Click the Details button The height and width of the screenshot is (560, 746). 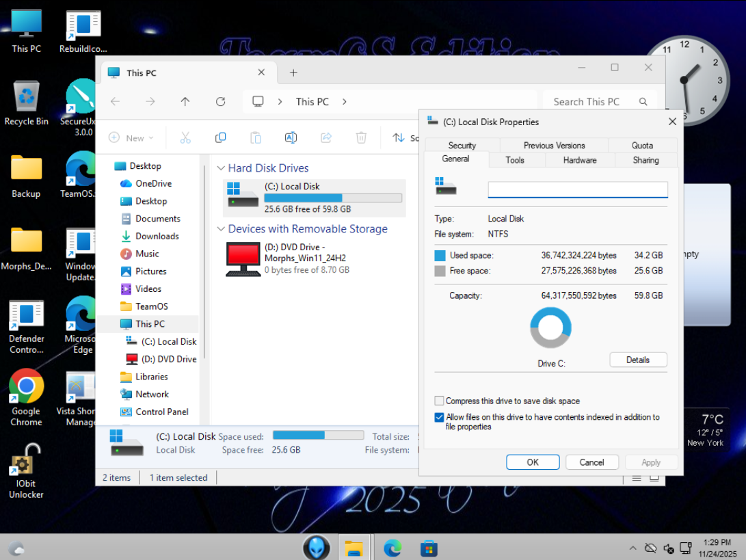637,360
